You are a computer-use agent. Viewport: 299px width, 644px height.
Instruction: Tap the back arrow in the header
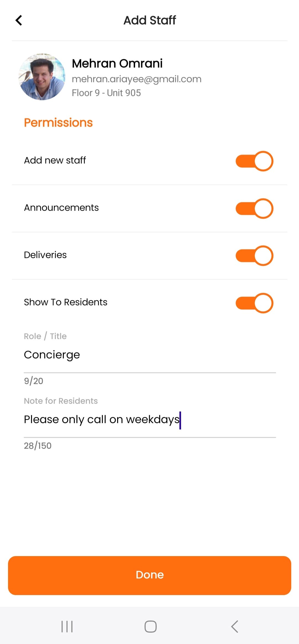[19, 20]
